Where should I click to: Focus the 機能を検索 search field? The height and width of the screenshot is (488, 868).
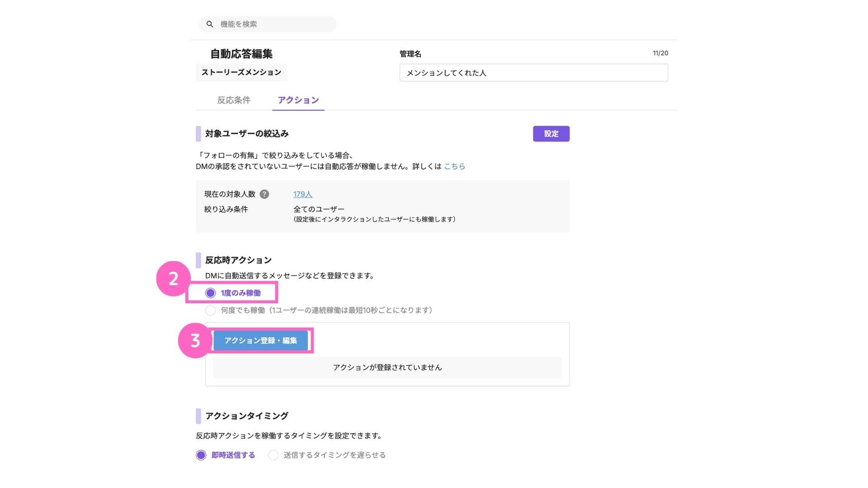[268, 24]
